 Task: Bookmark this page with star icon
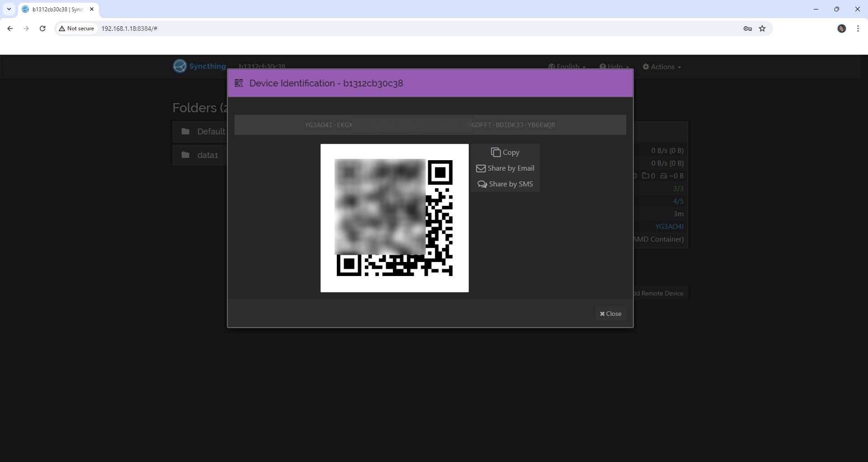point(762,29)
